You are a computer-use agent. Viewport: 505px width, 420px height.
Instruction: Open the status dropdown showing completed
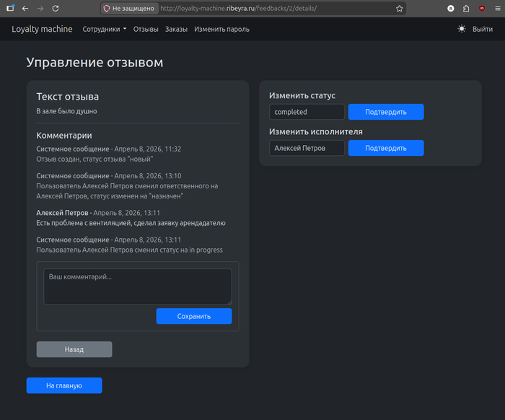click(307, 112)
